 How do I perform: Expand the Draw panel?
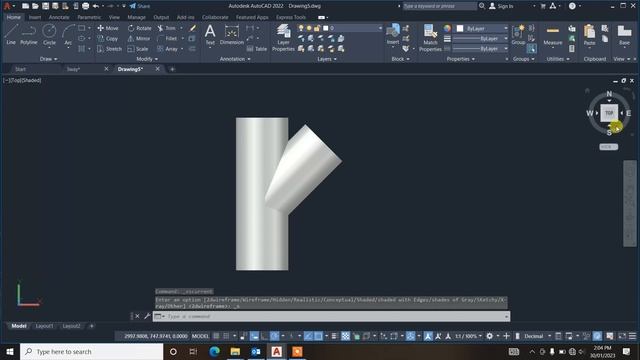[49, 59]
